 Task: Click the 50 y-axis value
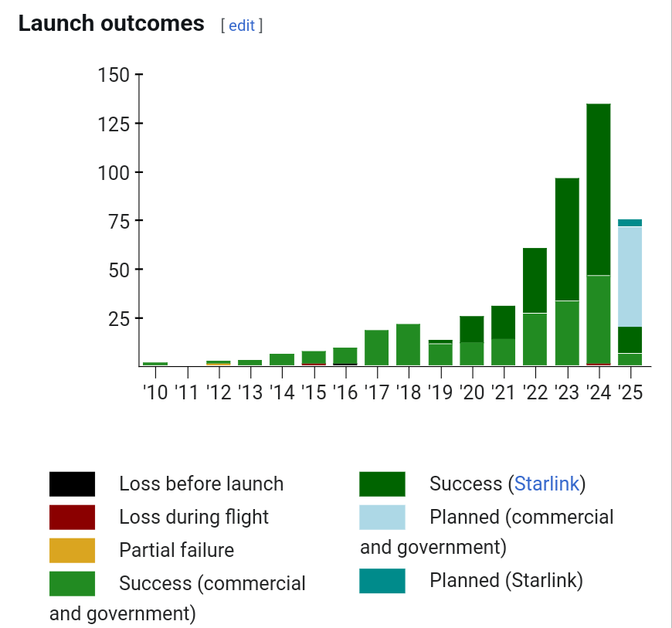119,270
